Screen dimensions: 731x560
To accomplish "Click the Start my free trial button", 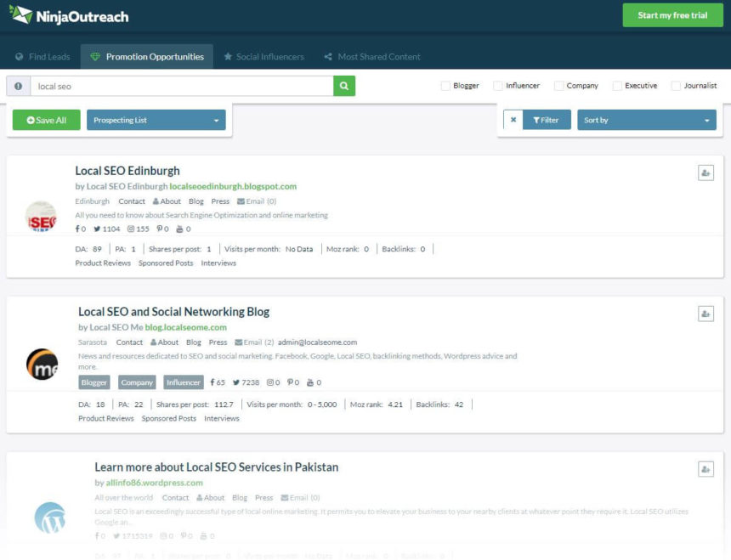I will point(672,14).
